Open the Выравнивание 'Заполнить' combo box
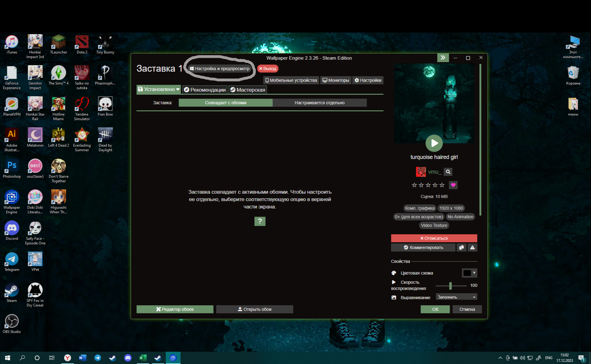The image size is (591, 364). 457,297
